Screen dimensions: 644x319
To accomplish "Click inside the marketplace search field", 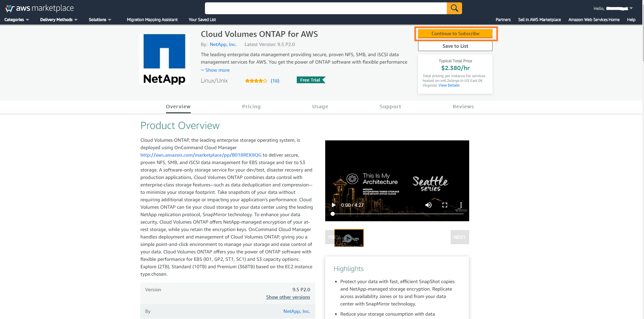I will (x=325, y=8).
